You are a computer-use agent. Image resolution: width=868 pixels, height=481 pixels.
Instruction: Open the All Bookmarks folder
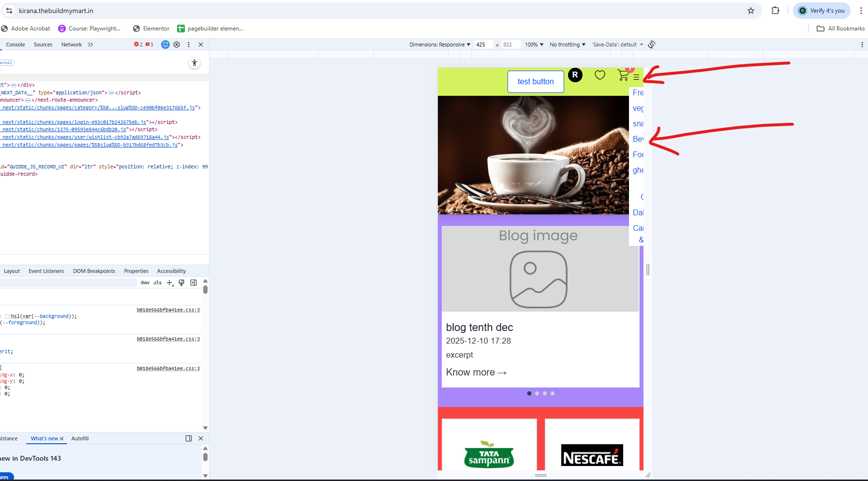[x=841, y=29]
